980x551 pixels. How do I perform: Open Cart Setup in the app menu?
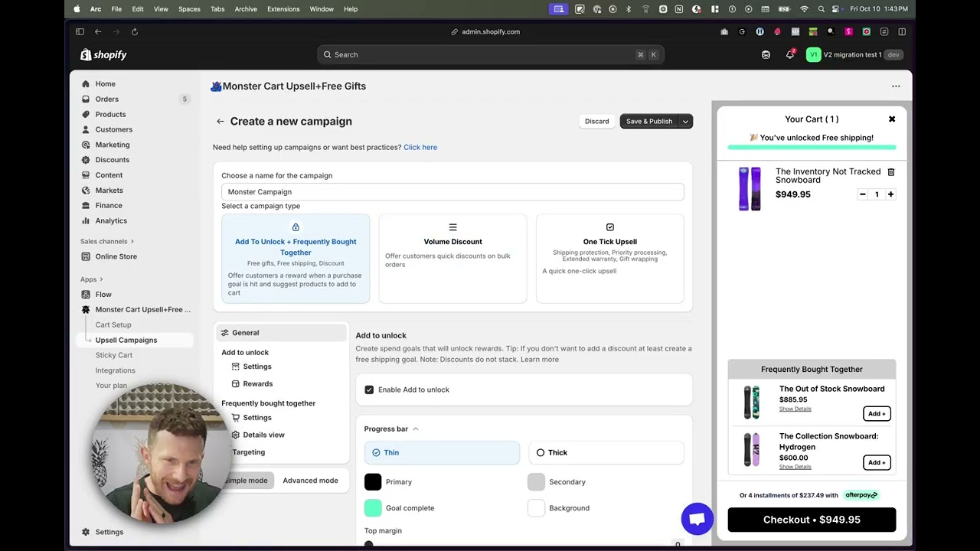click(x=113, y=324)
